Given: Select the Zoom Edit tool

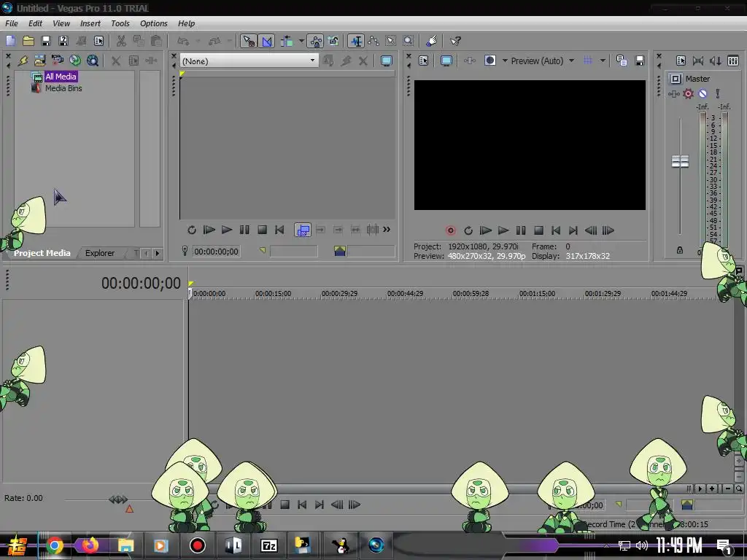Looking at the screenshot, I should point(408,41).
